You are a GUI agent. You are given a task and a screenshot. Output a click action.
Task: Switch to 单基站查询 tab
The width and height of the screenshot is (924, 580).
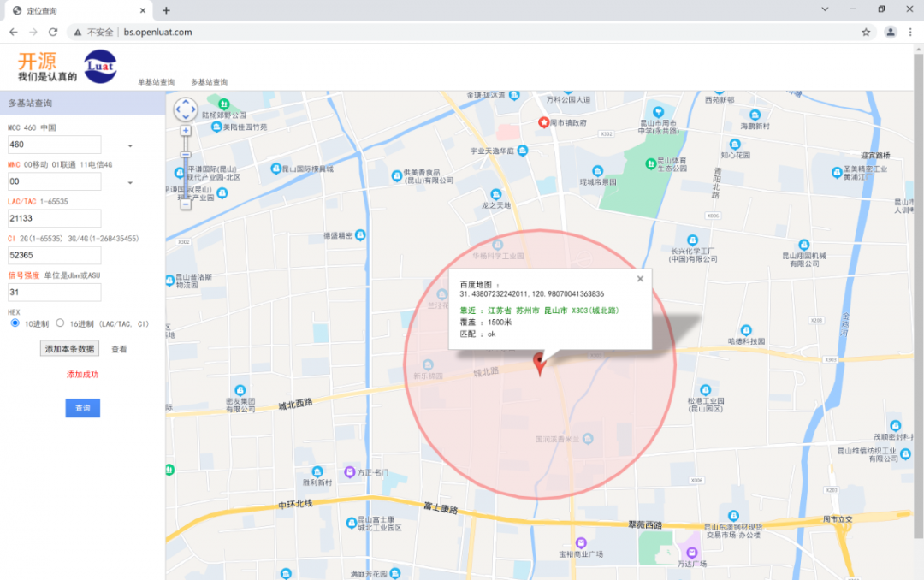click(x=157, y=82)
